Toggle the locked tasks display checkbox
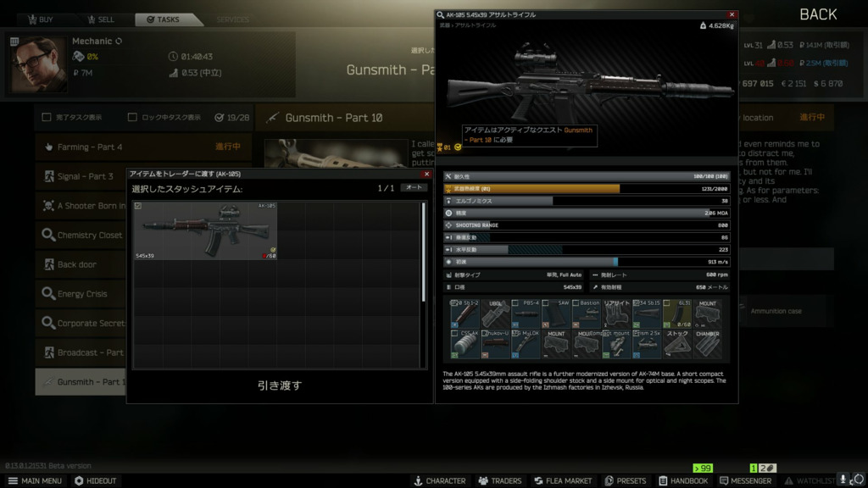Screen dimensions: 868x488 click(x=132, y=118)
